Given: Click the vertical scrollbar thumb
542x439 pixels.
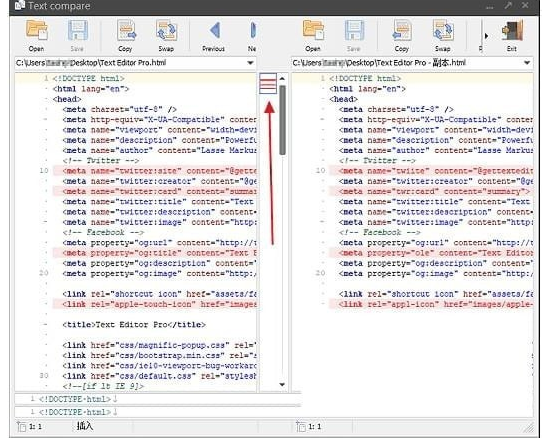Looking at the screenshot, I should pos(282,120).
